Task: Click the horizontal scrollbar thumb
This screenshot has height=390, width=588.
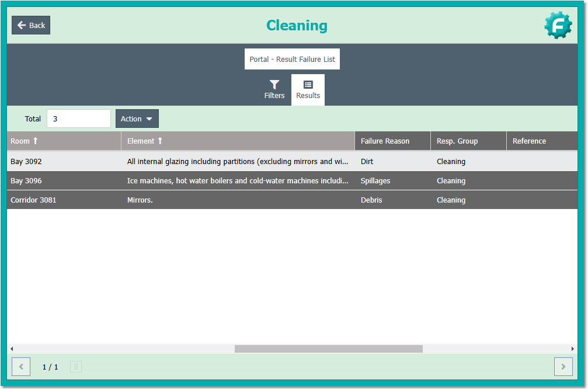Action: point(329,349)
